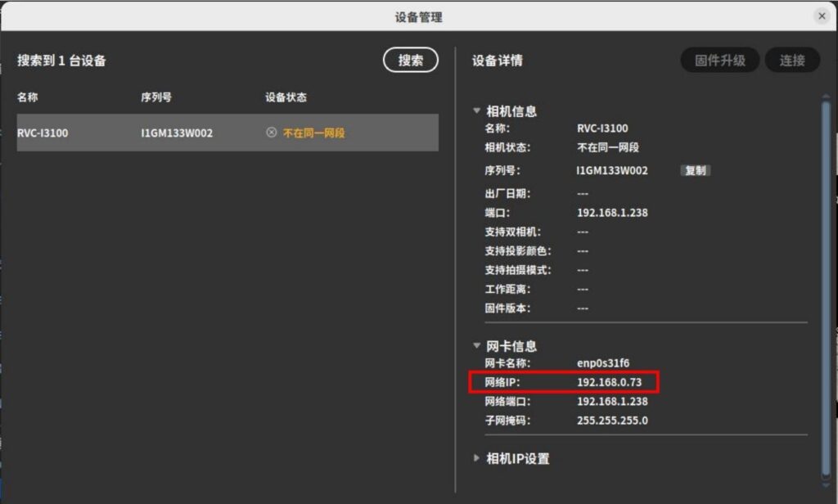The height and width of the screenshot is (504, 838).
Task: Click the 固件升级 button
Action: (x=719, y=60)
